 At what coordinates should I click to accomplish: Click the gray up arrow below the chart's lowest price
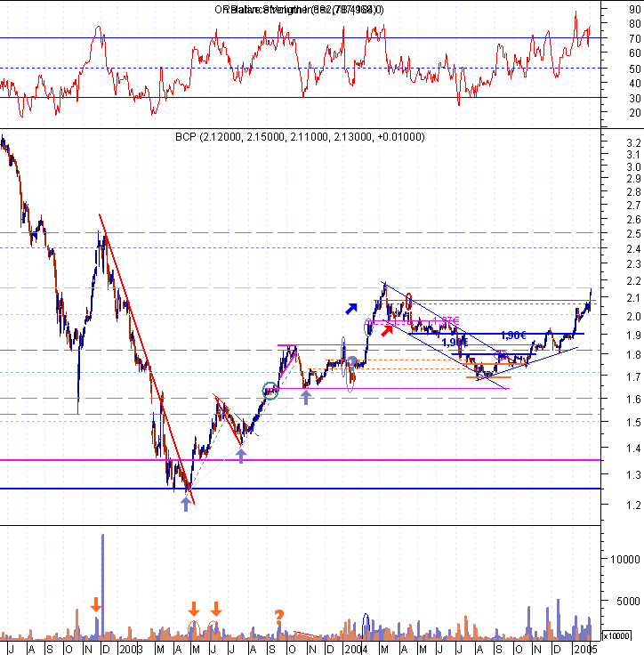pyautogui.click(x=185, y=505)
